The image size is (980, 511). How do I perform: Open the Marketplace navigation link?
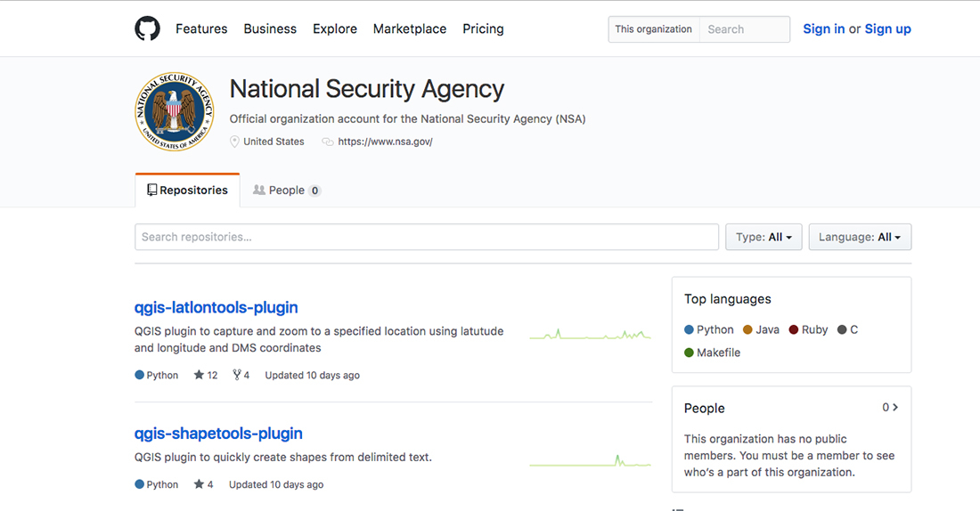point(410,28)
